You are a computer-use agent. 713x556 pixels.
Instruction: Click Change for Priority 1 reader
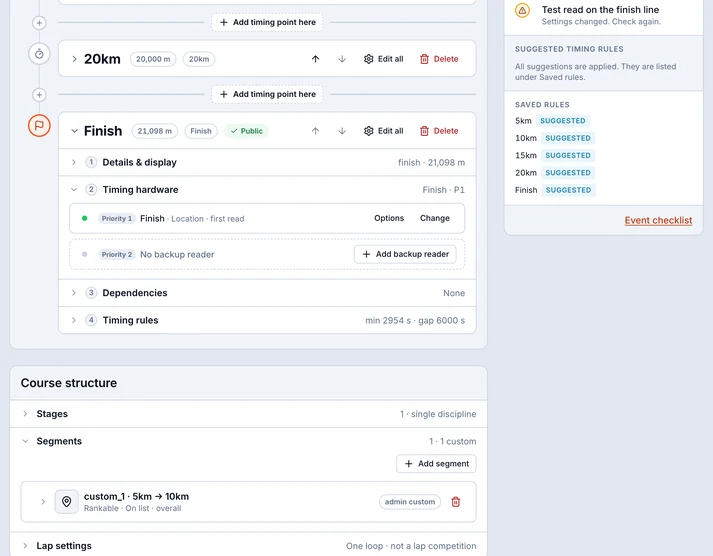(435, 218)
